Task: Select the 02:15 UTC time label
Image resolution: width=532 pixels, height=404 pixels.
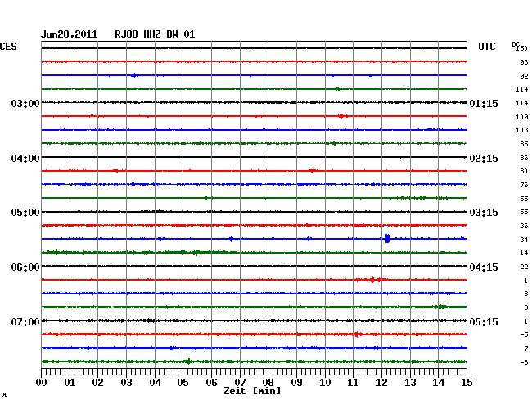Action: pos(484,159)
